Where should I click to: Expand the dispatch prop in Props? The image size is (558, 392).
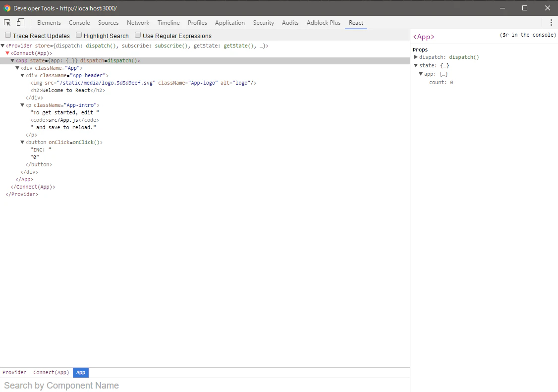416,57
